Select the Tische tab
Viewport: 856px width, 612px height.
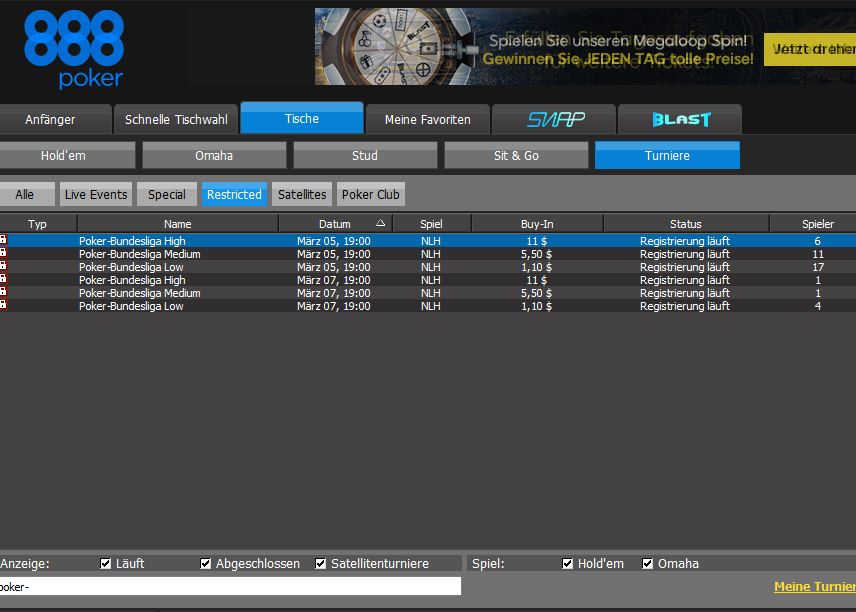click(x=302, y=118)
